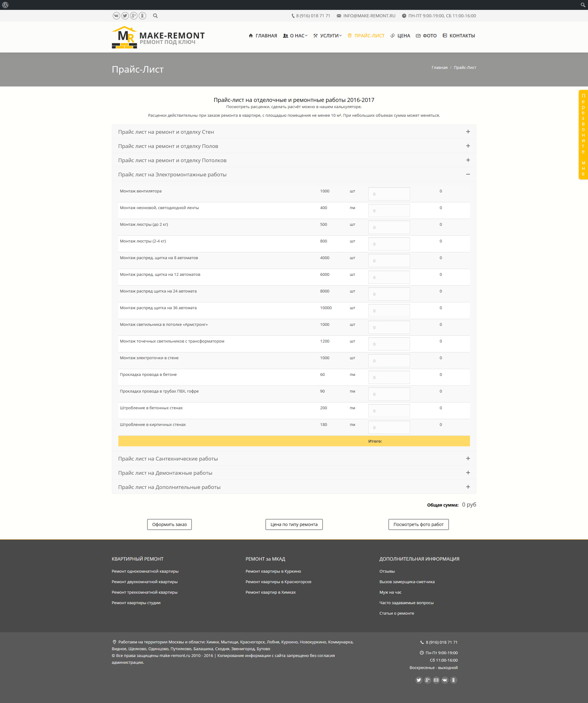Expand price list for Потолков section
The height and width of the screenshot is (703, 588).
tap(294, 160)
